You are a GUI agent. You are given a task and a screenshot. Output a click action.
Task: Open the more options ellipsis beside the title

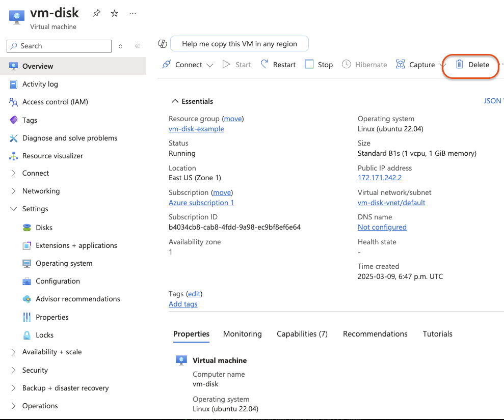[132, 13]
